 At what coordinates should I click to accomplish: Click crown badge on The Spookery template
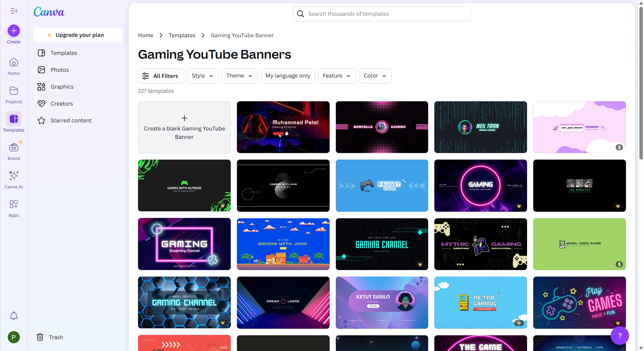point(618,206)
